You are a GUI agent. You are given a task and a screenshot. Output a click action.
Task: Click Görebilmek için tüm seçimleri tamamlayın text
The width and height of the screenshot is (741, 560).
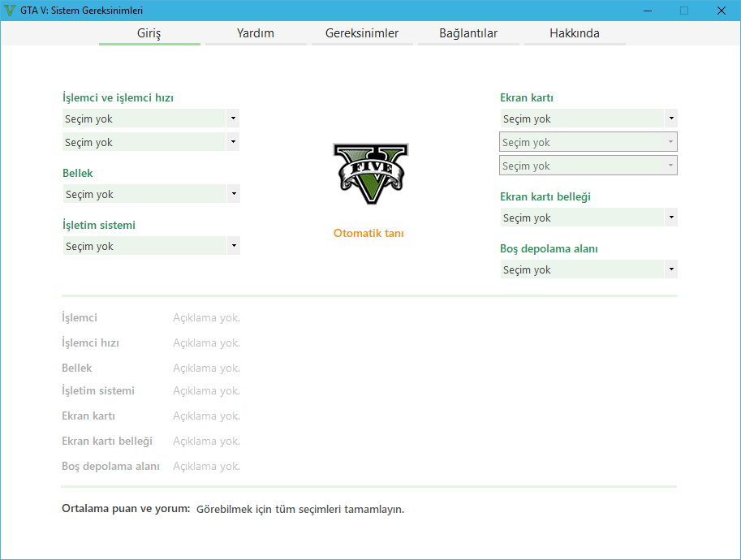300,510
